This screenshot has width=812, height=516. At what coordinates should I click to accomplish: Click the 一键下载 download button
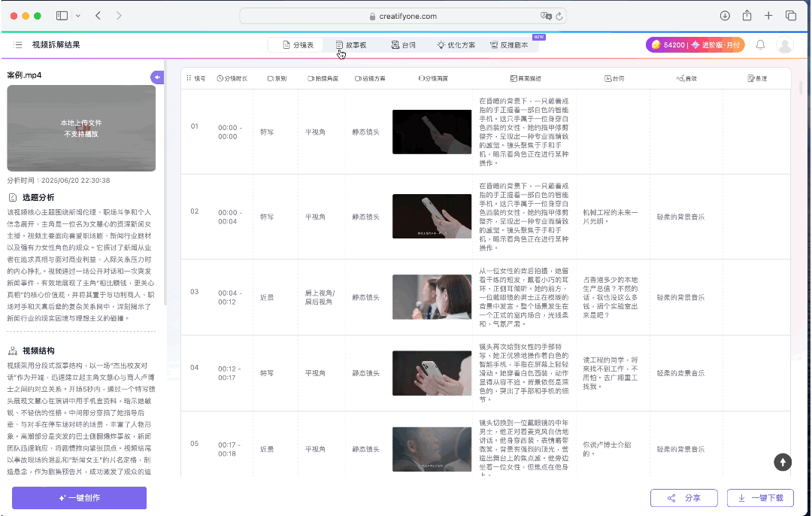pyautogui.click(x=760, y=498)
